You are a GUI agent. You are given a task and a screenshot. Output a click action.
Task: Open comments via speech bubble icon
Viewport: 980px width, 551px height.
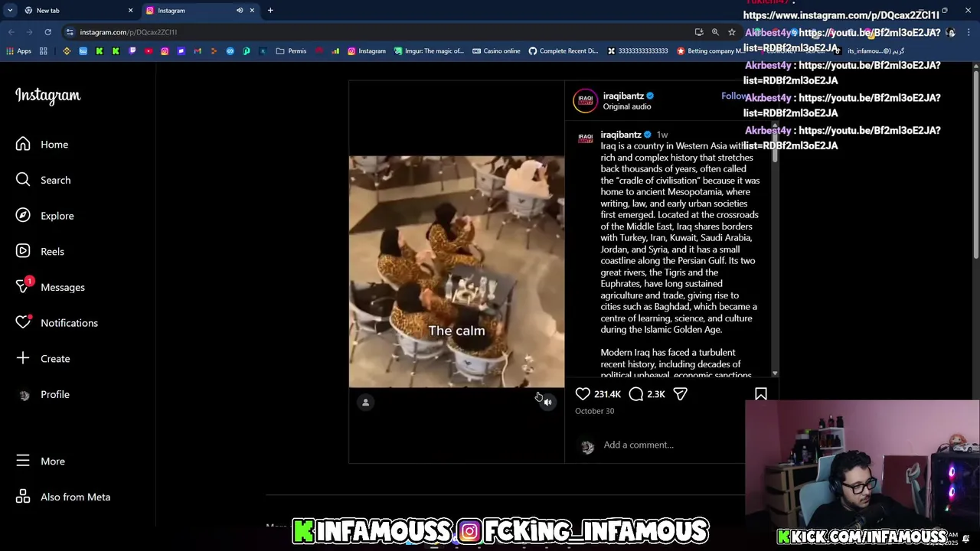(636, 393)
